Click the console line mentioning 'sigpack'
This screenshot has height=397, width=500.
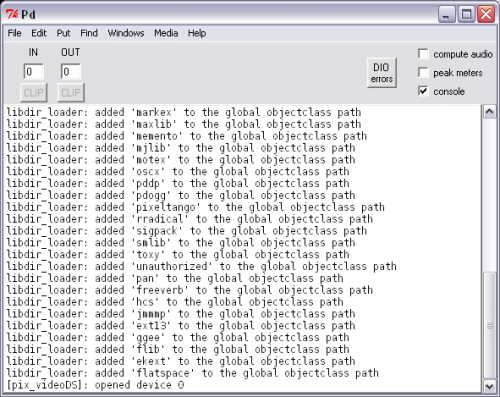[187, 231]
